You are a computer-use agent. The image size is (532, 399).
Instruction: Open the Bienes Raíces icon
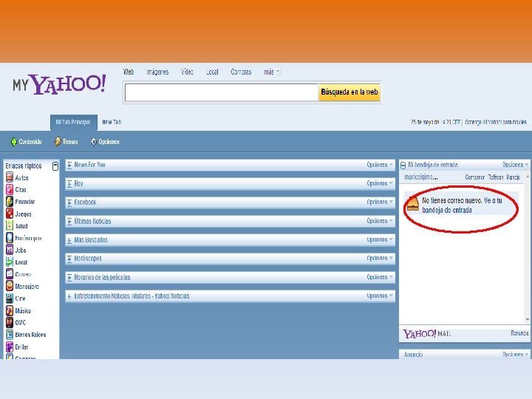(x=10, y=335)
